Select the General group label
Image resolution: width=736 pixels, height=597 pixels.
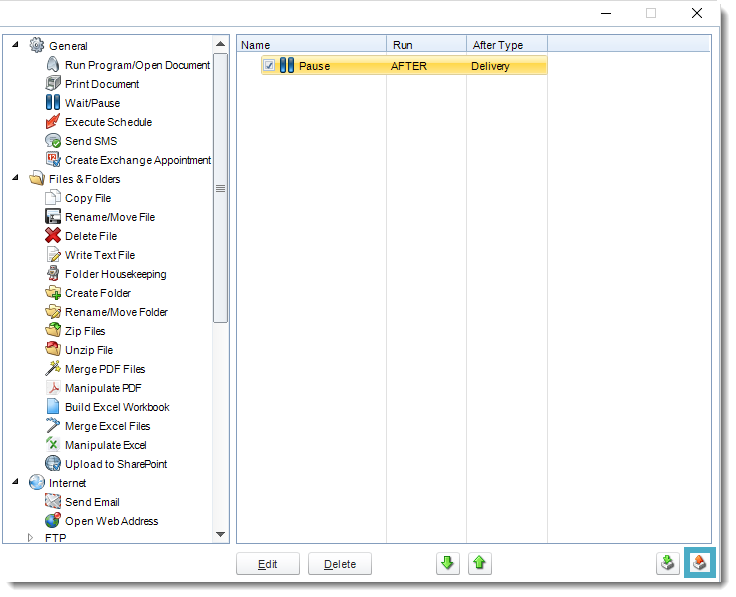pyautogui.click(x=68, y=46)
